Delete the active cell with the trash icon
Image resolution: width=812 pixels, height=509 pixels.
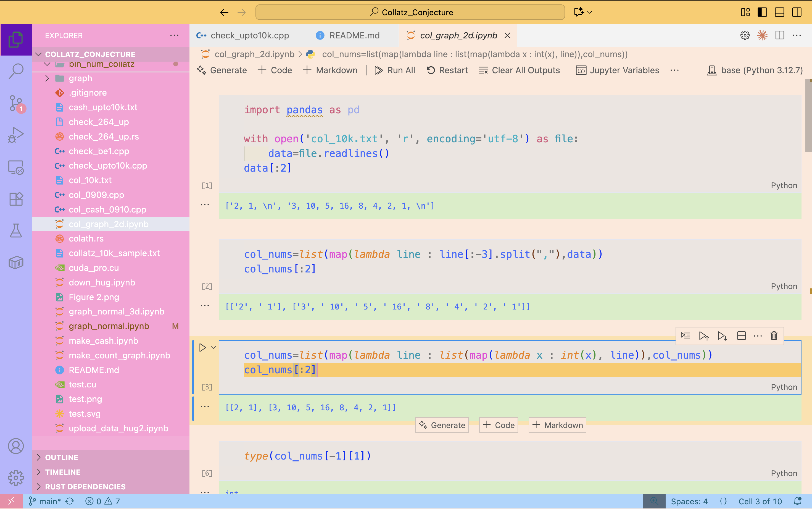tap(774, 336)
